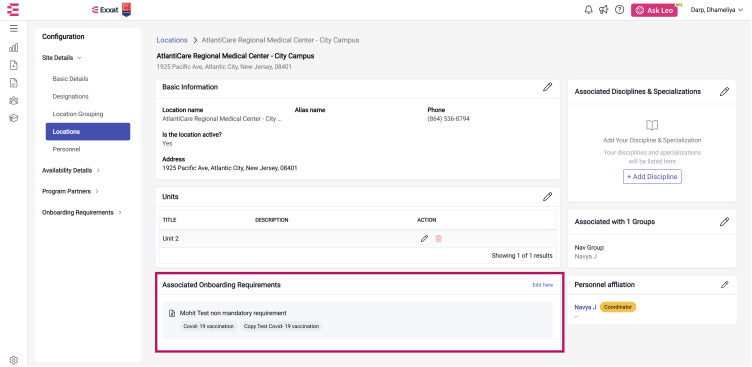This screenshot has width=752, height=367.
Task: Edit the Unit 2 row with the pencil icon
Action: [424, 238]
